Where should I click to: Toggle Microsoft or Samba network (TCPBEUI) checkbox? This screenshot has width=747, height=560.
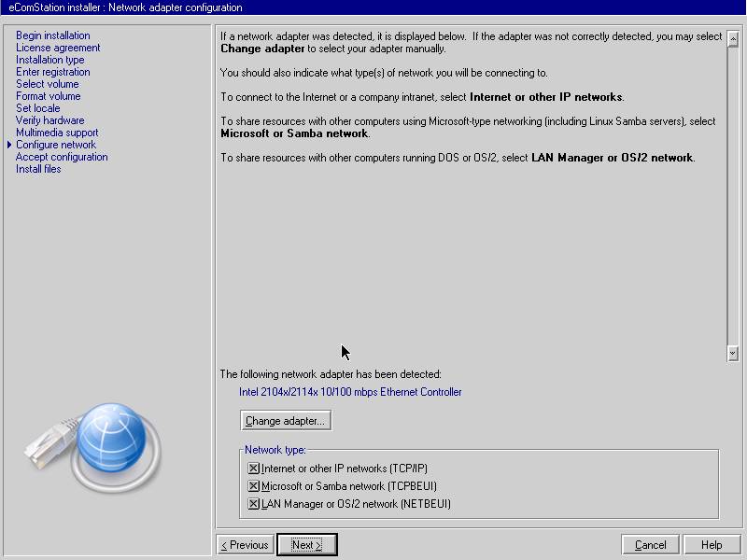[x=253, y=486]
